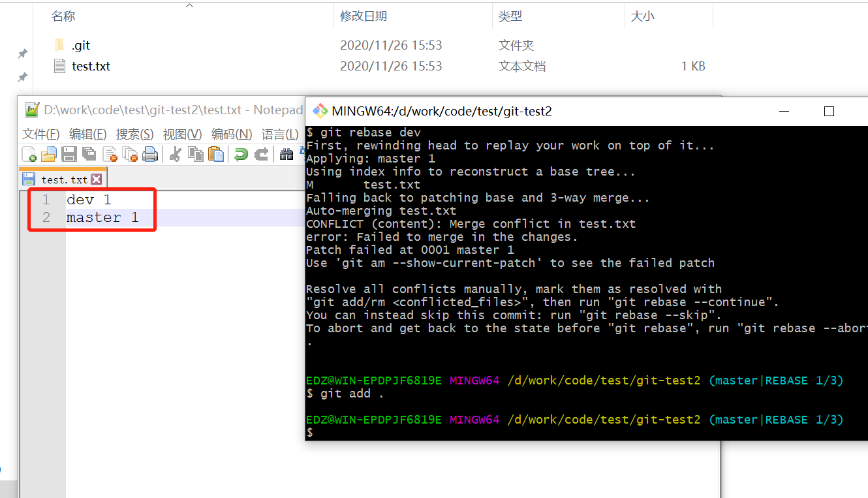868x498 pixels.
Task: Click the sort chevron above the 名称 column
Action: coord(190,5)
